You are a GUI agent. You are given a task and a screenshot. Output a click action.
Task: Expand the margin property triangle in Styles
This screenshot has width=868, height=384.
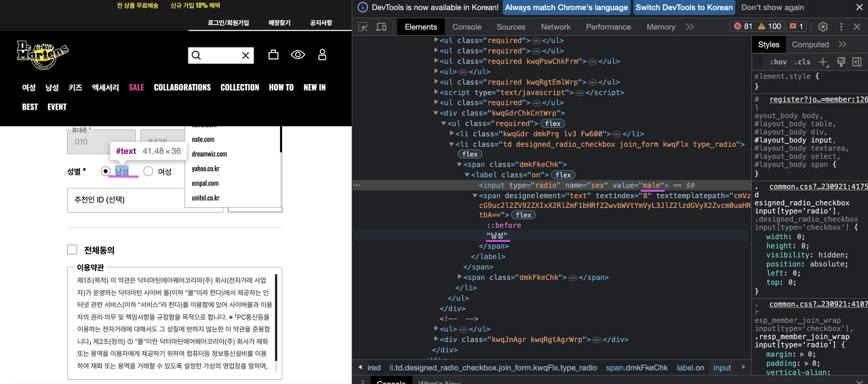pyautogui.click(x=803, y=354)
